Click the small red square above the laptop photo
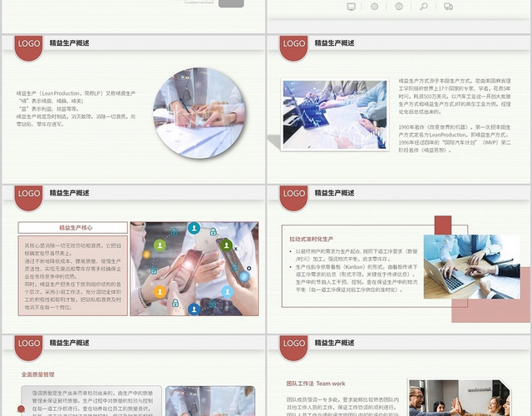The width and height of the screenshot is (532, 416). click(443, 225)
